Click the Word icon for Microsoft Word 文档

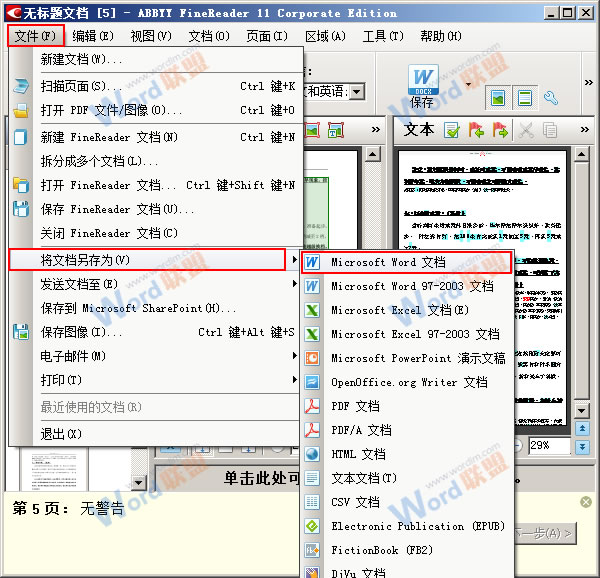(312, 262)
